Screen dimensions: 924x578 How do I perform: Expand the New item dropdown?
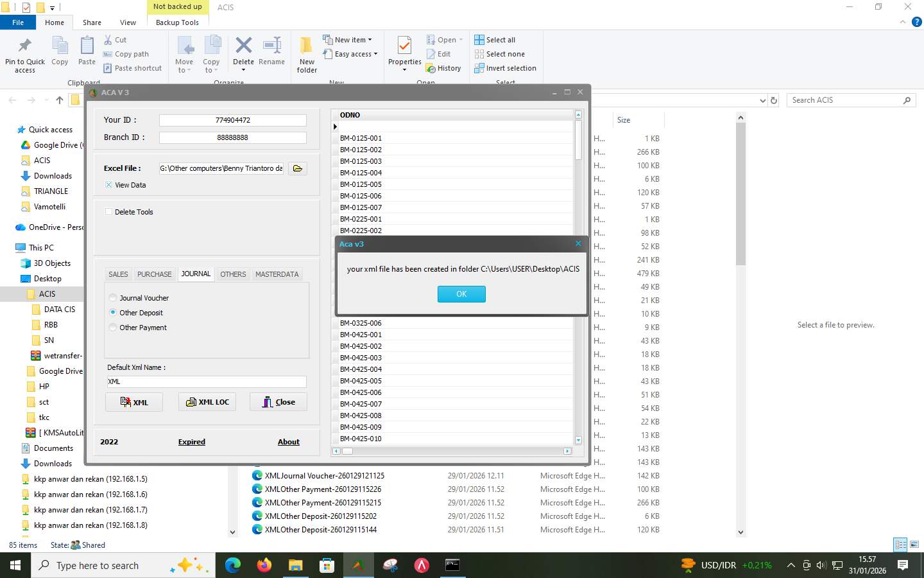pyautogui.click(x=371, y=39)
